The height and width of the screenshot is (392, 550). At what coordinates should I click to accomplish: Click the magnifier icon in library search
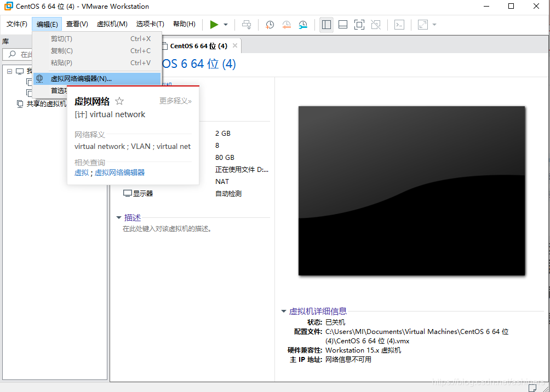(12, 54)
